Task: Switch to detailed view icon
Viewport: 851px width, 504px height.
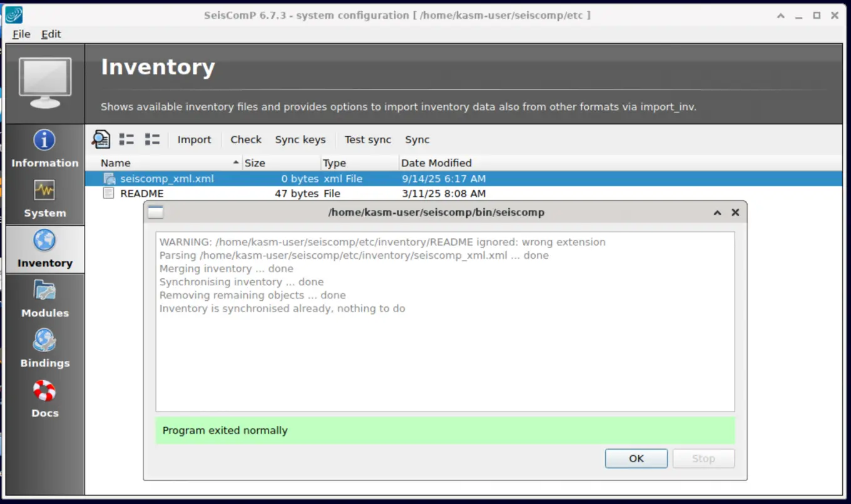Action: (x=152, y=139)
